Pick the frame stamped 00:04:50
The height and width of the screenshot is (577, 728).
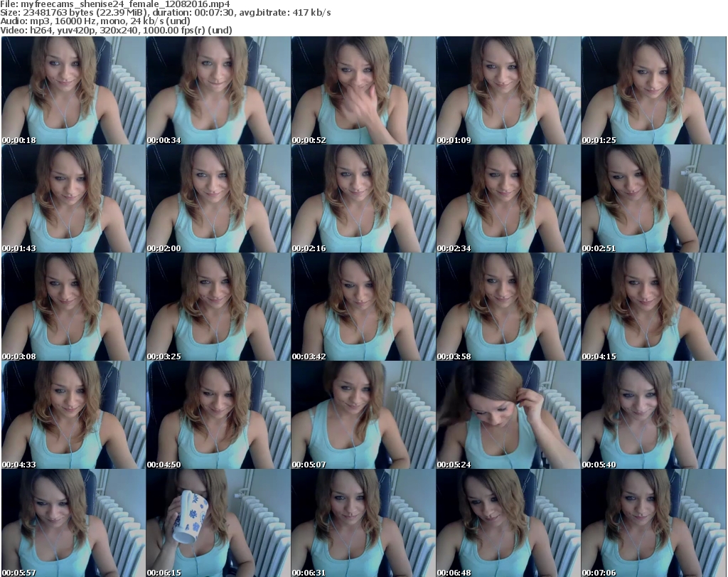(x=218, y=415)
